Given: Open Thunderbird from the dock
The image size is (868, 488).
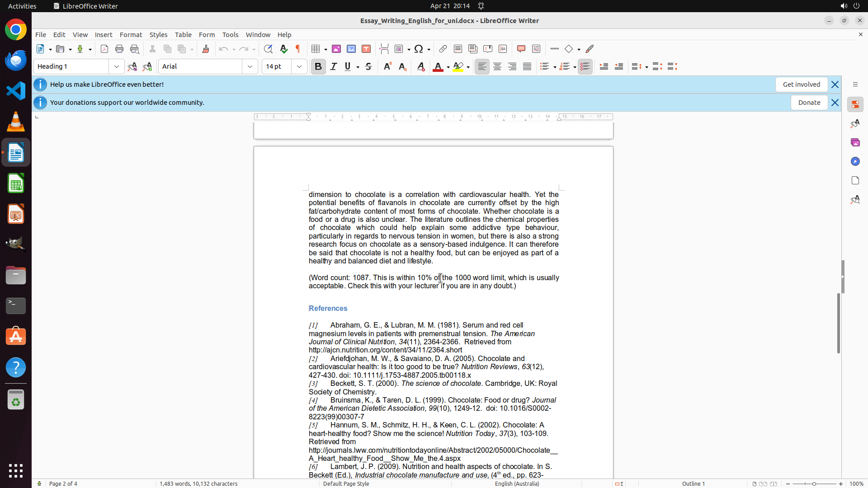Looking at the screenshot, I should [16, 60].
